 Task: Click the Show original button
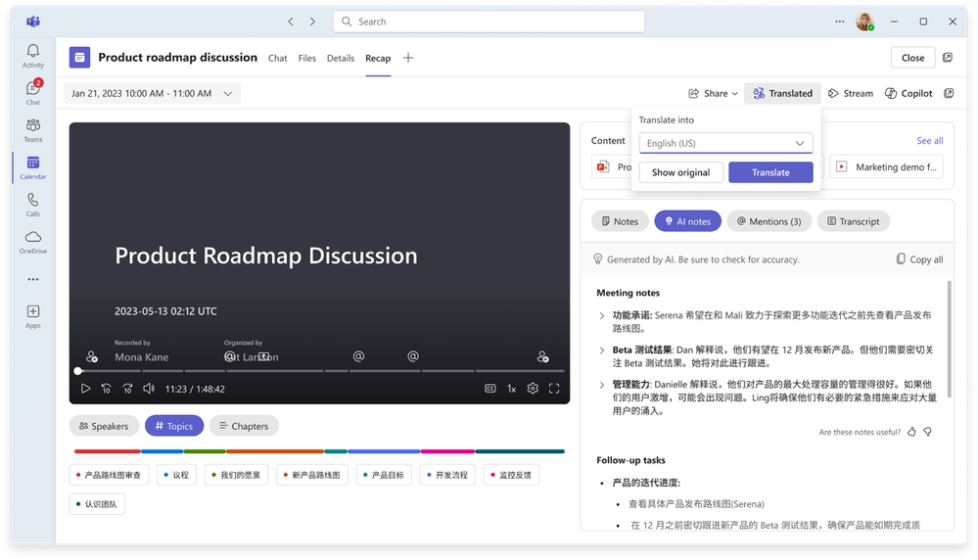tap(681, 172)
